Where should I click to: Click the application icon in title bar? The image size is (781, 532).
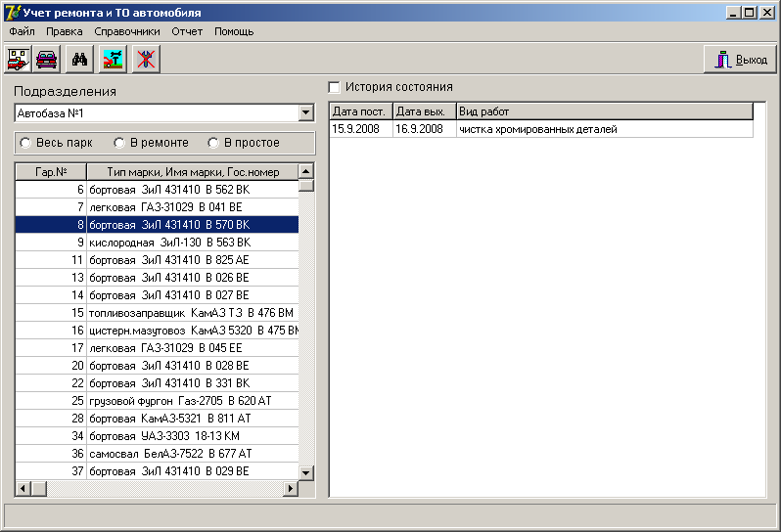(x=13, y=13)
